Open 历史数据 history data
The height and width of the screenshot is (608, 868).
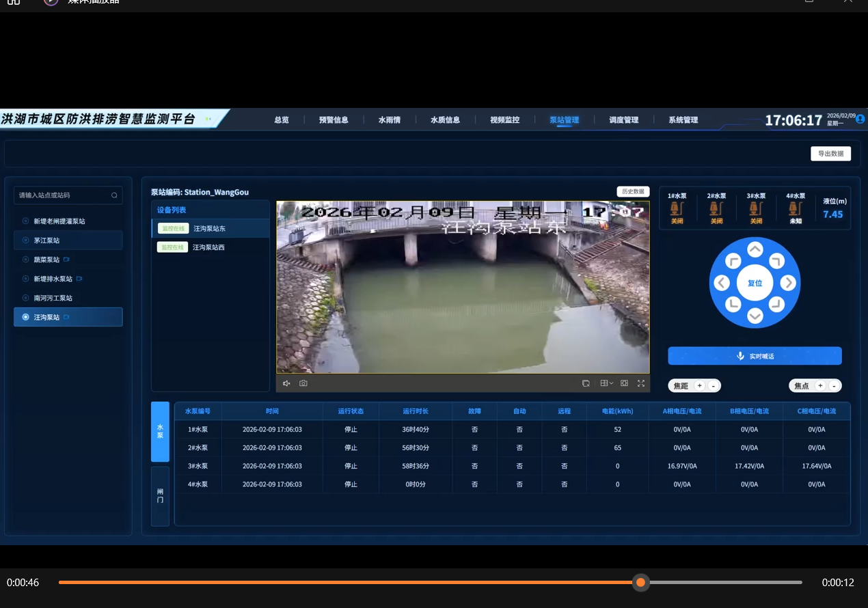633,192
